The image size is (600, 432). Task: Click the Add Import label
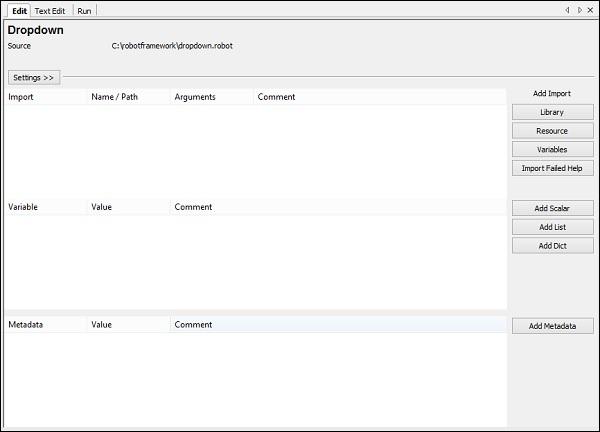[552, 93]
